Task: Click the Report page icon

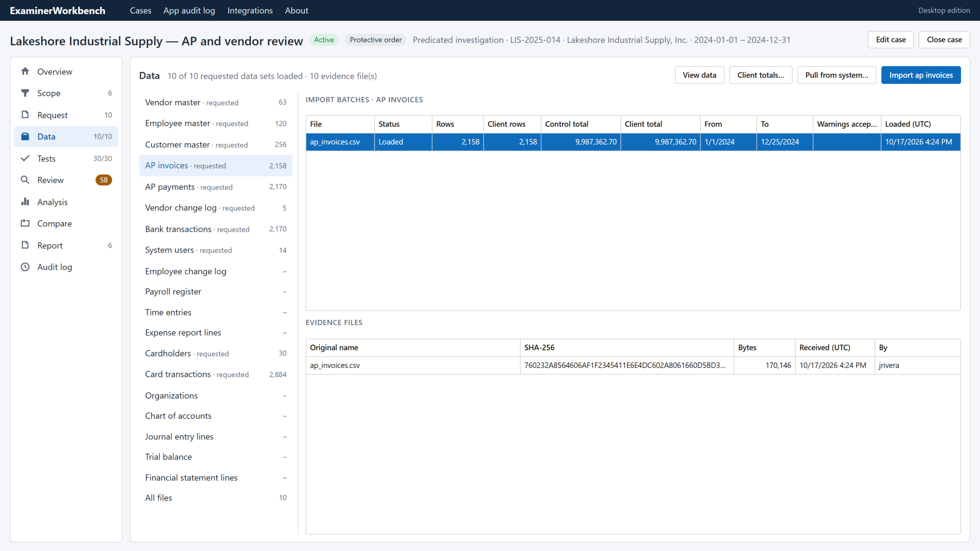Action: 25,245
